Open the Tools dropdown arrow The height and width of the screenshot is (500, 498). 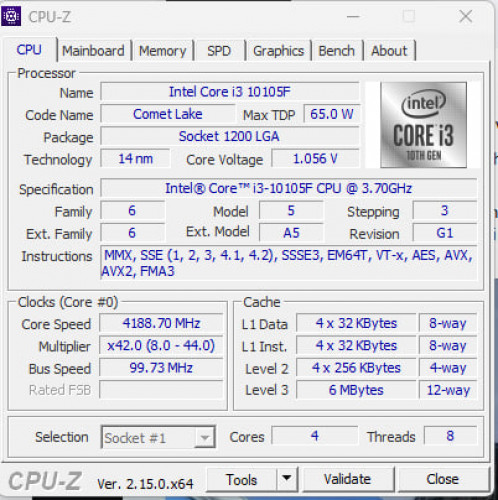(x=287, y=479)
